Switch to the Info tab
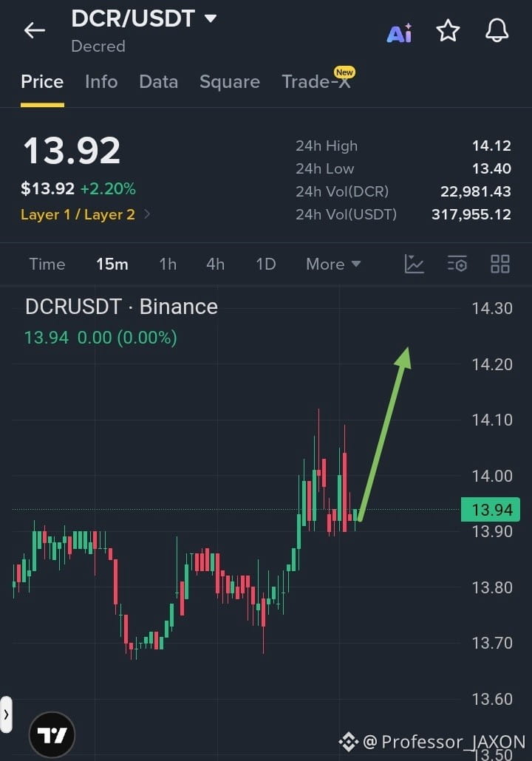Viewport: 532px width, 761px height. 101,81
